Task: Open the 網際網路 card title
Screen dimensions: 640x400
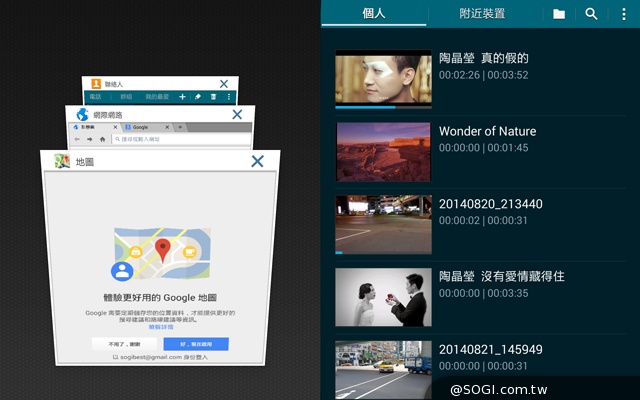Action: click(x=108, y=115)
